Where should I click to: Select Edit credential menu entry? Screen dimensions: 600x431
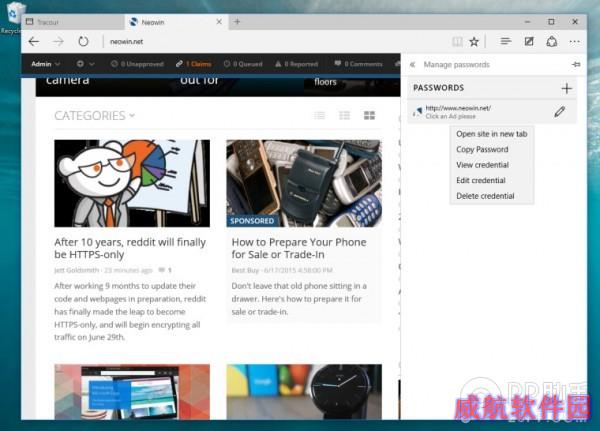(491, 180)
